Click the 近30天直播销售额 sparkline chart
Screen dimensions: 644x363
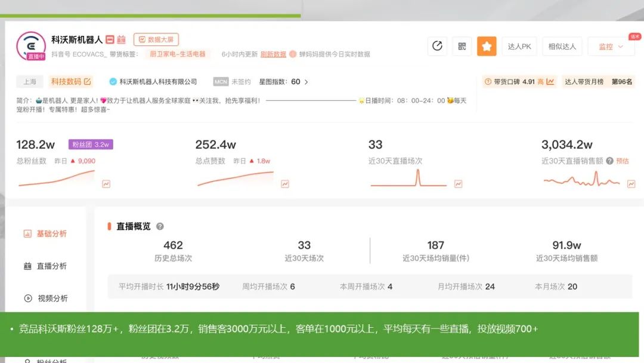point(581,179)
